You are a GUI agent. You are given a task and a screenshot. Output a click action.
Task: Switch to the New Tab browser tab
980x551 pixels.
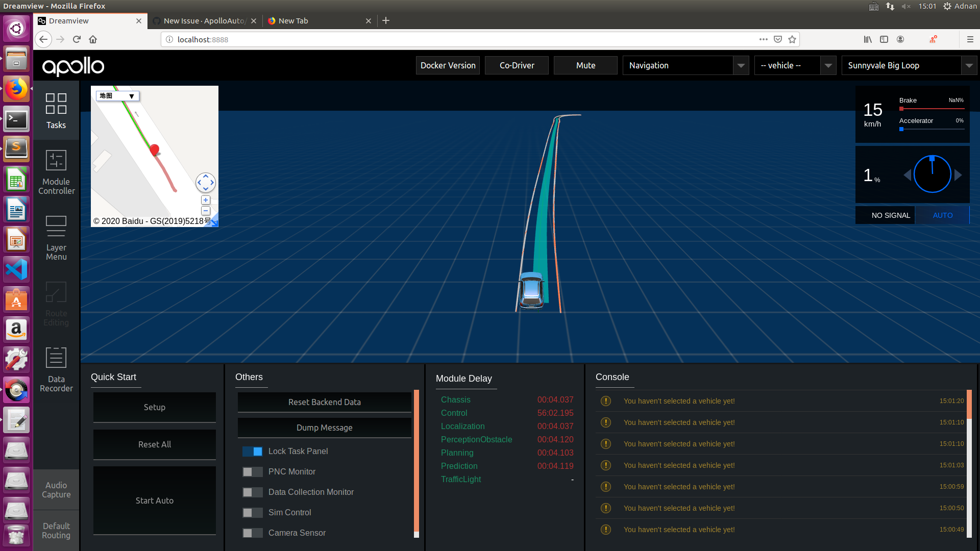(x=320, y=21)
